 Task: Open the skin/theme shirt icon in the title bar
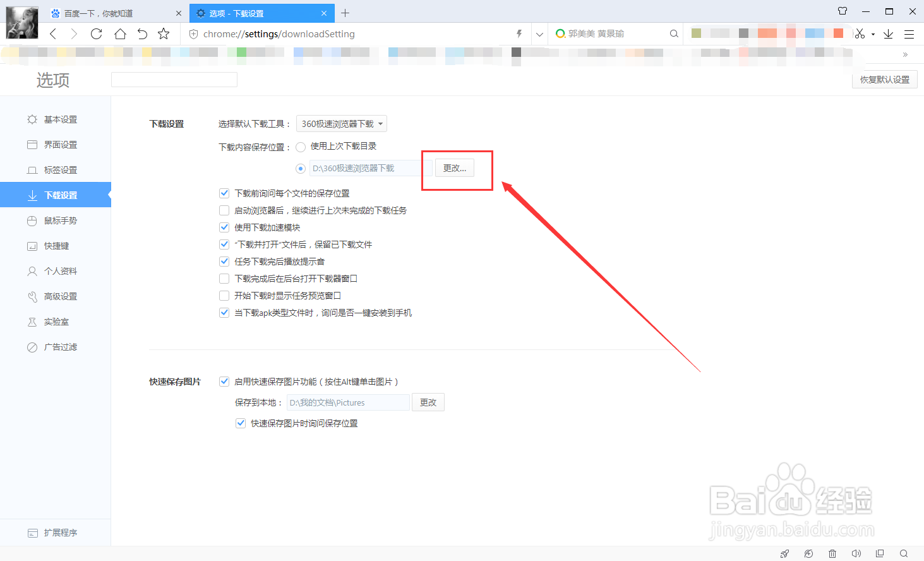(x=843, y=11)
